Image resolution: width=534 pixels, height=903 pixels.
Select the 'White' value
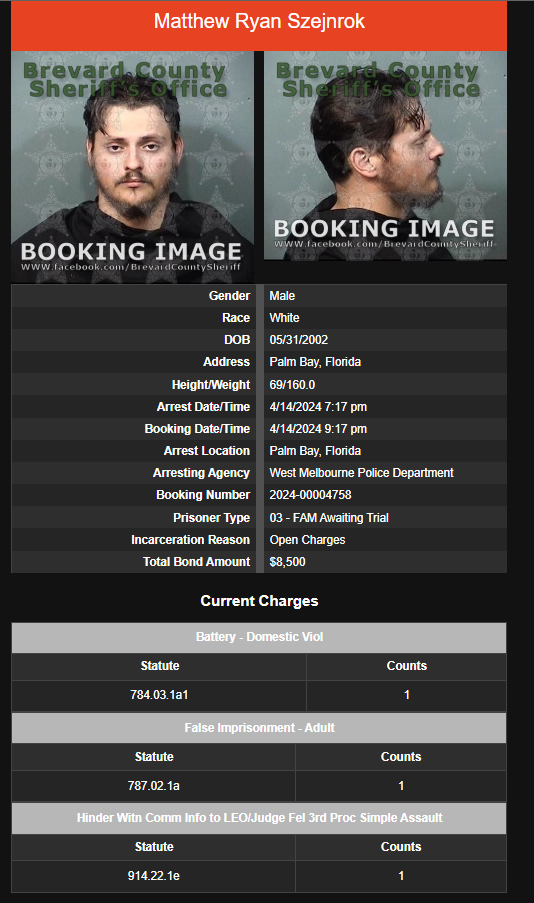click(285, 318)
